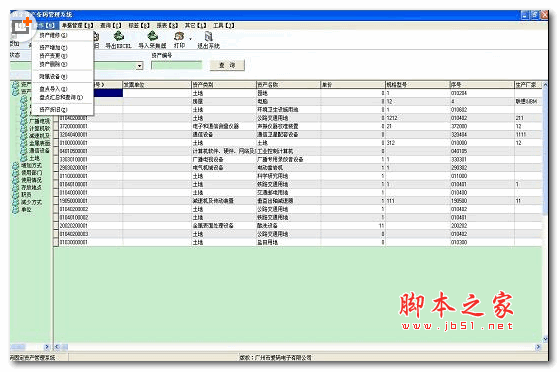Click the row selector for row 3303010001
This screenshot has height=372, width=560.
pyautogui.click(x=56, y=159)
